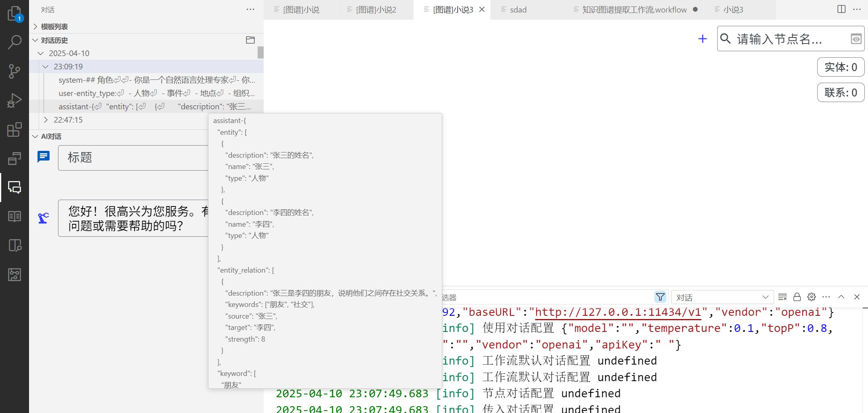
Task: Open the 对话 output channel dropdown
Action: [722, 297]
